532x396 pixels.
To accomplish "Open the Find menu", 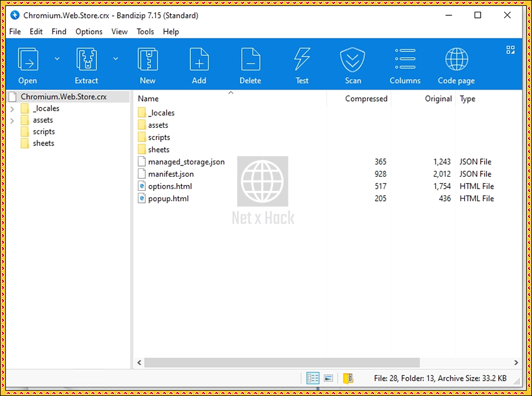I will (x=59, y=31).
